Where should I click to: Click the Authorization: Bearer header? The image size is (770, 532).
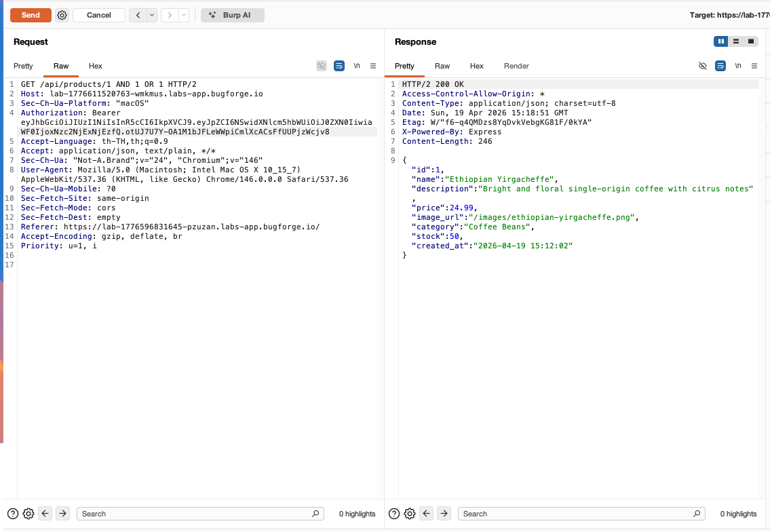[71, 113]
